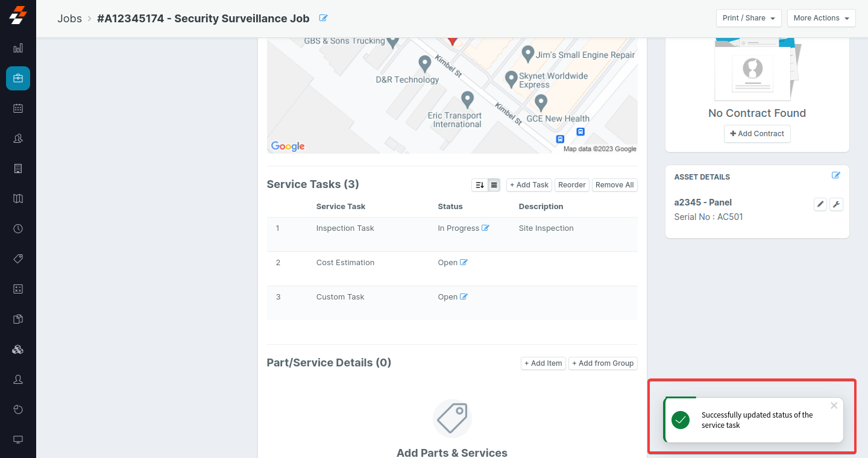Screen dimensions: 868x458
Task: Select the Jobs briefcase icon in sidebar
Action: (x=17, y=78)
